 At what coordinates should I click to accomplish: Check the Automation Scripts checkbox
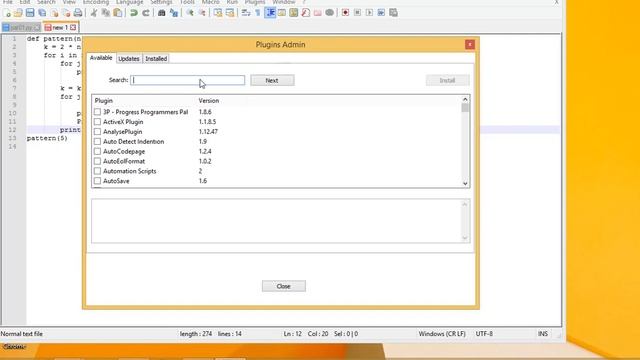pos(97,171)
